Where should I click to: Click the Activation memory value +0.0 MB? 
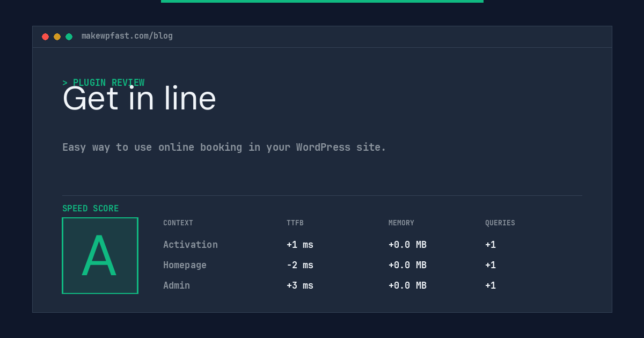pyautogui.click(x=408, y=245)
